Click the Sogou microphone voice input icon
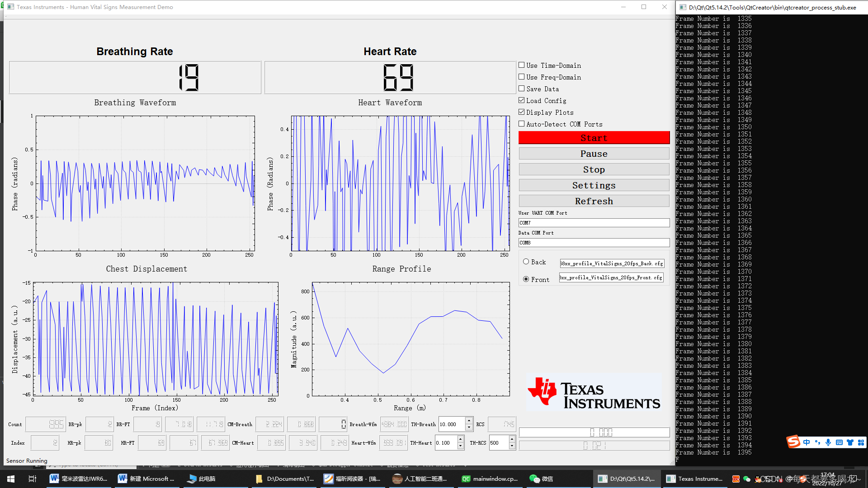 click(x=828, y=442)
